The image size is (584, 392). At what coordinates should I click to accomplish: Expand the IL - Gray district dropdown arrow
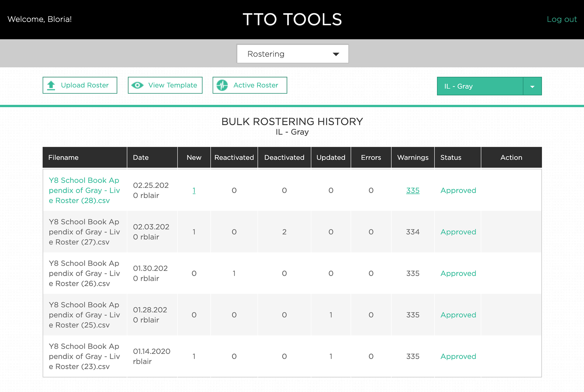tap(532, 86)
